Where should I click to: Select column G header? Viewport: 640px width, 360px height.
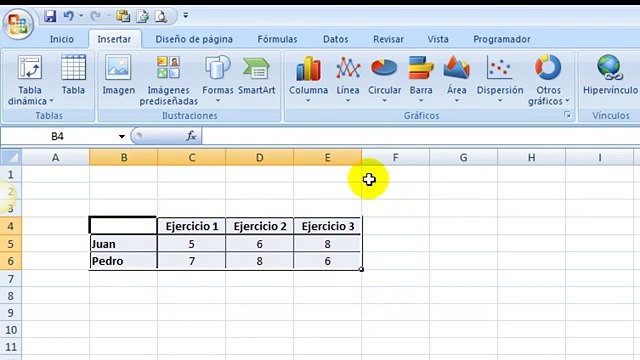pos(463,158)
